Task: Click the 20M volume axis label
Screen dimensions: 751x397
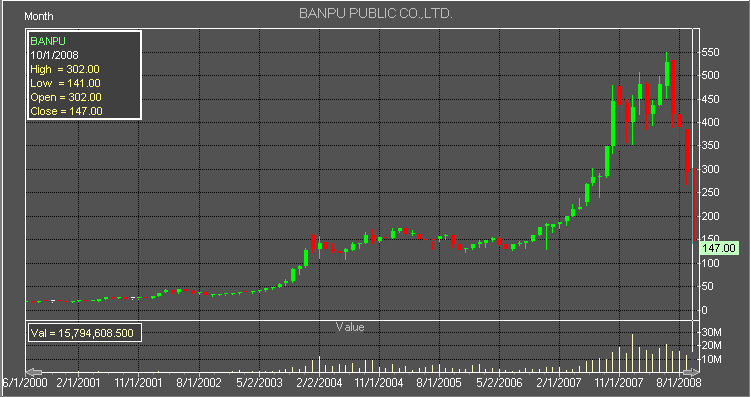Action: click(712, 345)
